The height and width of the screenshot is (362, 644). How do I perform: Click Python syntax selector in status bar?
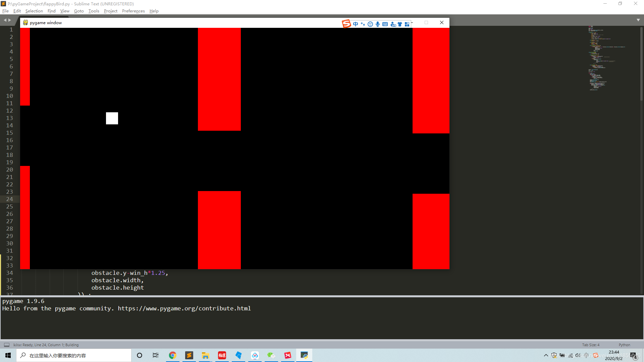tap(624, 345)
